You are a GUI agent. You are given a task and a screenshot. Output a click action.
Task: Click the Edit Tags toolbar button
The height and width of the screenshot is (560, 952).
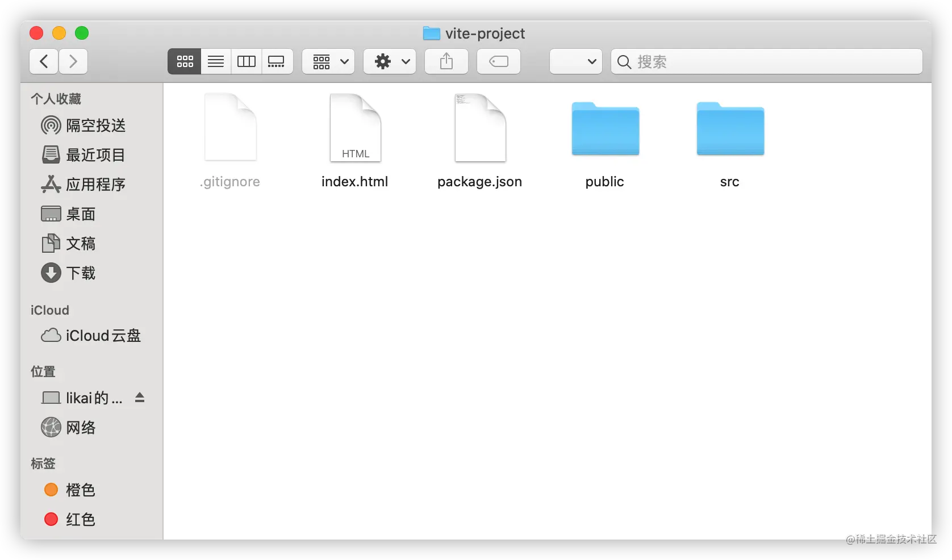[x=499, y=61]
